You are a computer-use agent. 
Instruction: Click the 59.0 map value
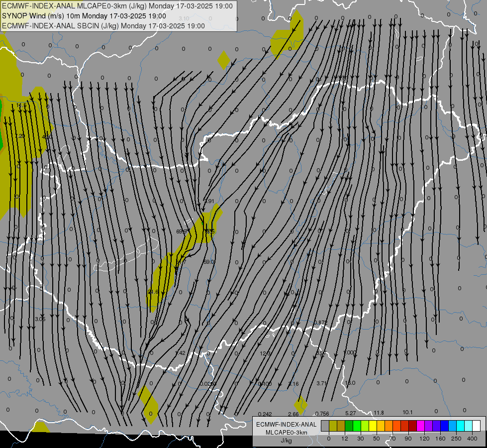click(x=209, y=262)
